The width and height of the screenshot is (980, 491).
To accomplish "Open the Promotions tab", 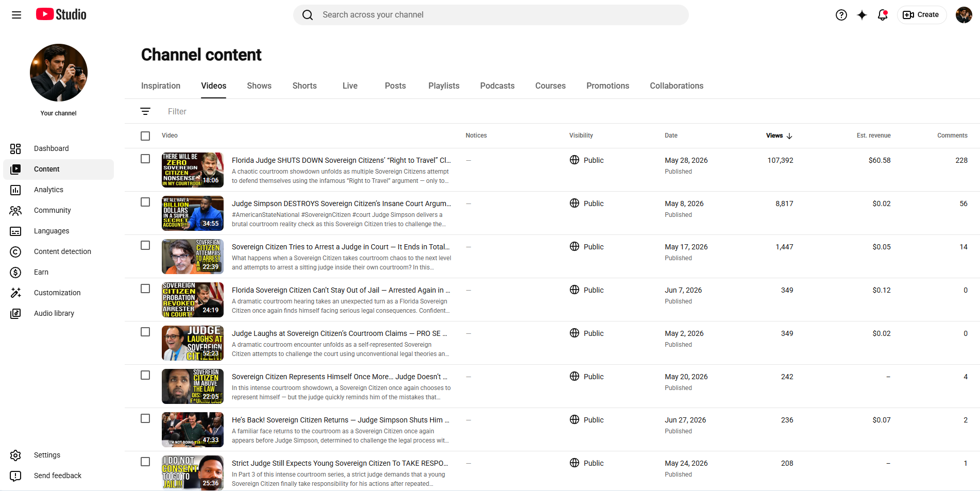I will pos(607,86).
